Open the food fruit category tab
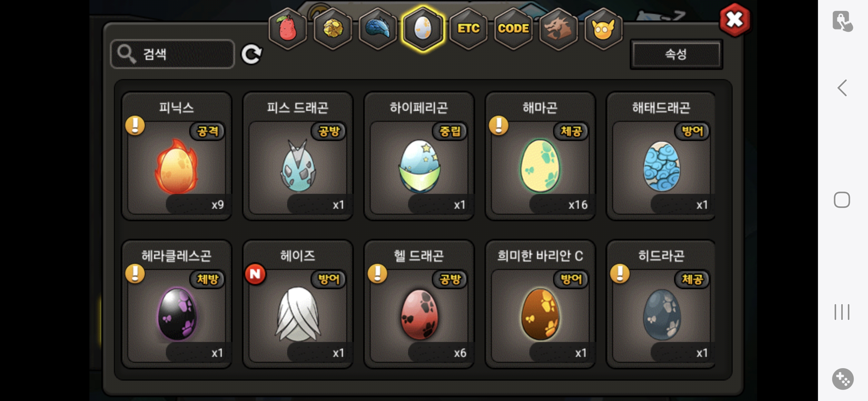The width and height of the screenshot is (868, 401). coord(287,29)
